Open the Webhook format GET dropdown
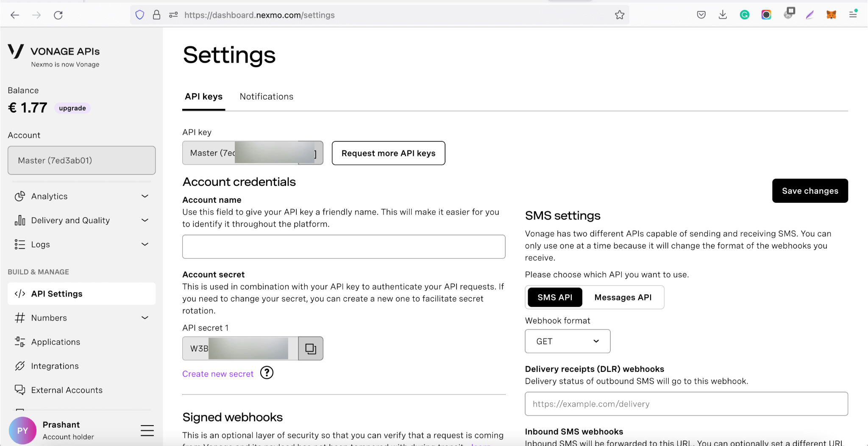This screenshot has width=868, height=446. [567, 341]
